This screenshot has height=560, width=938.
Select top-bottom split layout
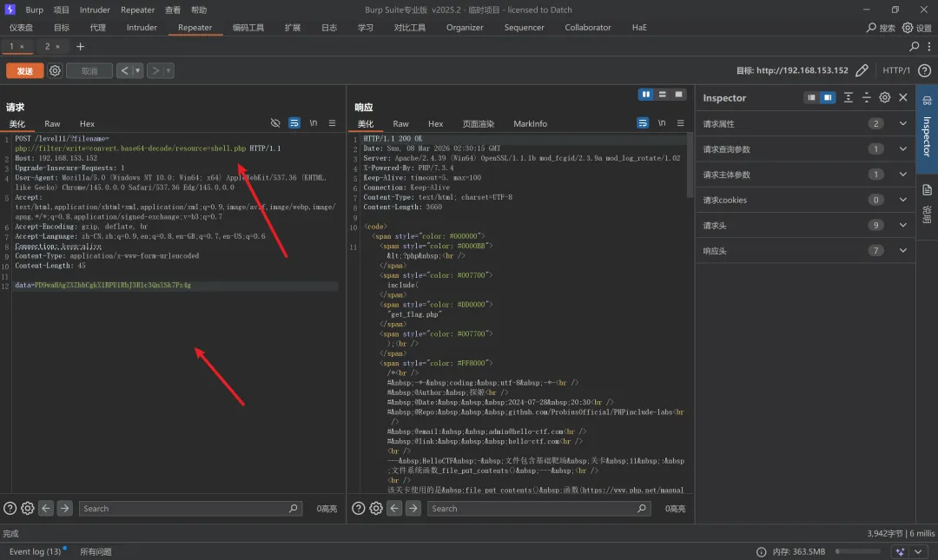click(x=662, y=95)
